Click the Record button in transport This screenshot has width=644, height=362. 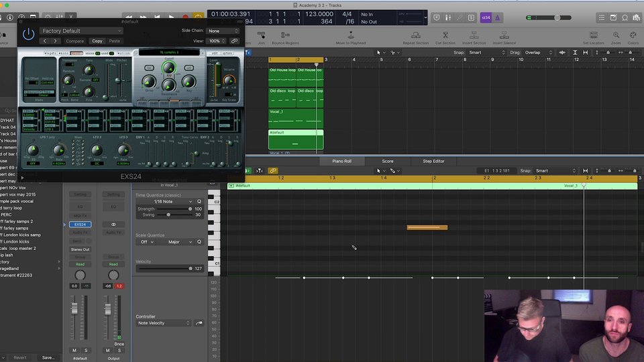185,17
